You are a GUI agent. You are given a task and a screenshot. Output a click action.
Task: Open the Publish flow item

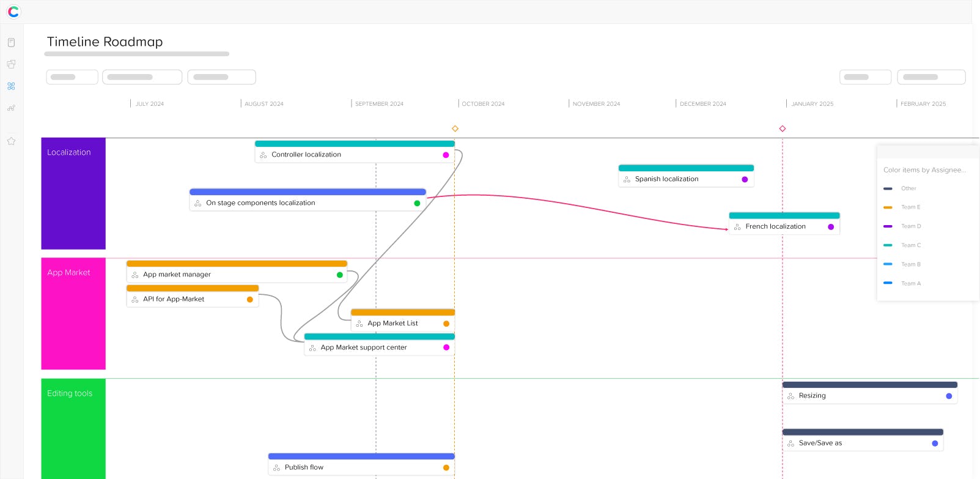361,464
